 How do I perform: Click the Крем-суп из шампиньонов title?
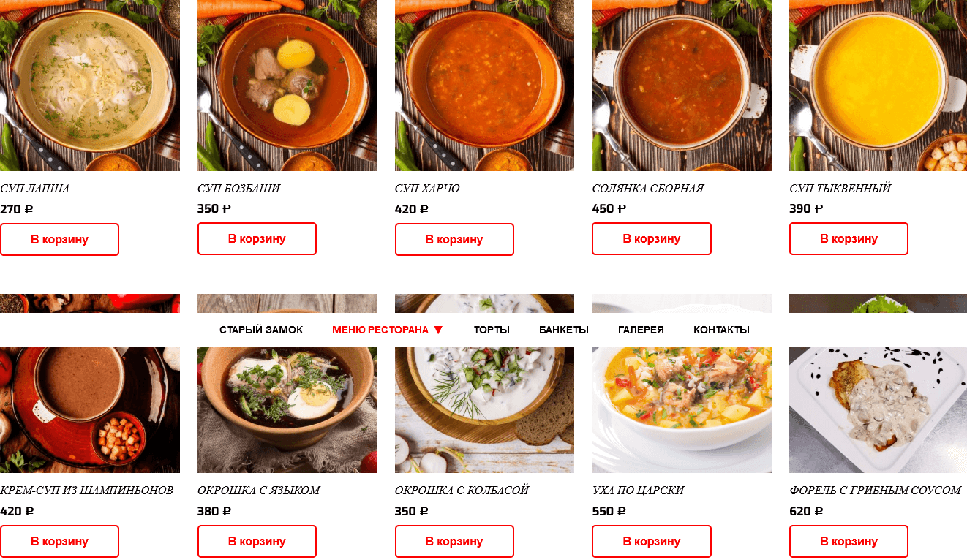pyautogui.click(x=86, y=490)
